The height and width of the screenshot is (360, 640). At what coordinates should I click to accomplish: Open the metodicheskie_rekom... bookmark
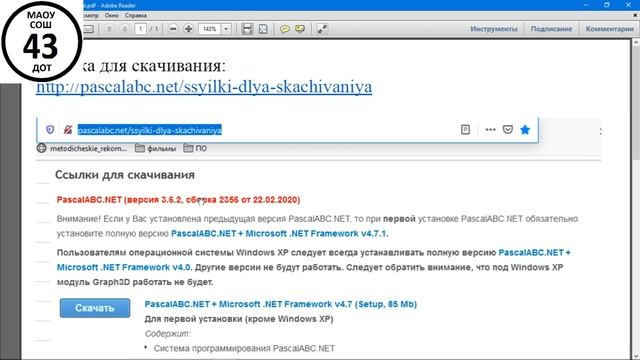tap(82, 149)
